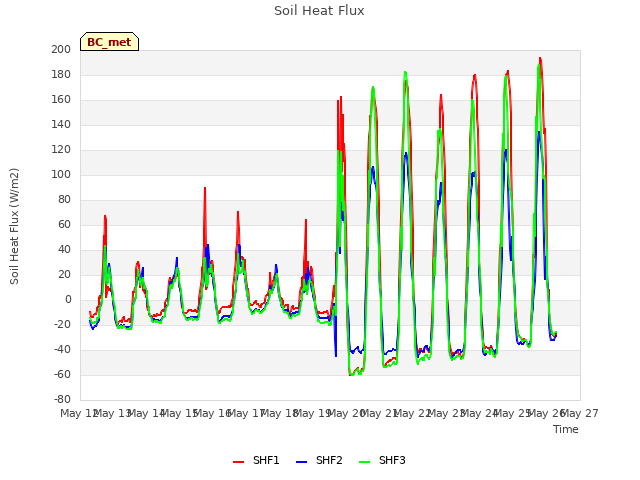This screenshot has height=480, width=640.
Task: Toggle SHF2 series in the legend
Action: pos(319,460)
